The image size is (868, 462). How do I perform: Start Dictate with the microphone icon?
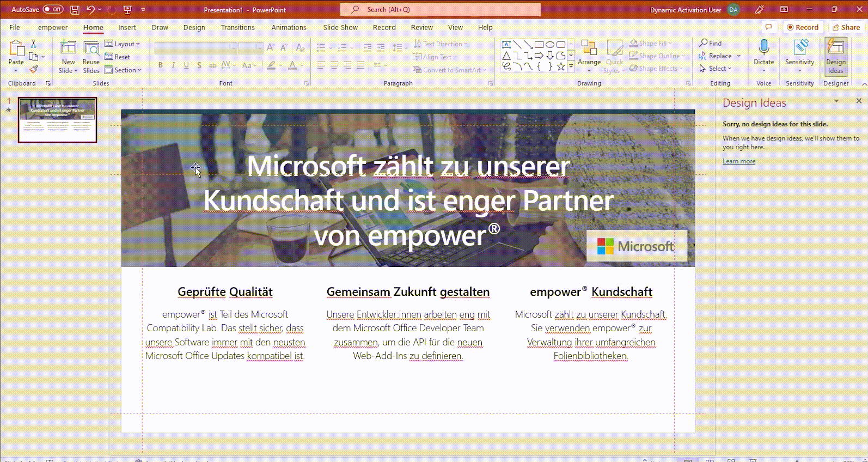(763, 48)
